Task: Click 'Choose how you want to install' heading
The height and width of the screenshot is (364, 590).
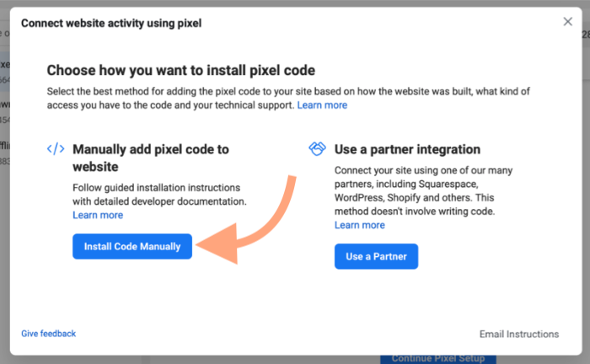Action: click(x=180, y=70)
